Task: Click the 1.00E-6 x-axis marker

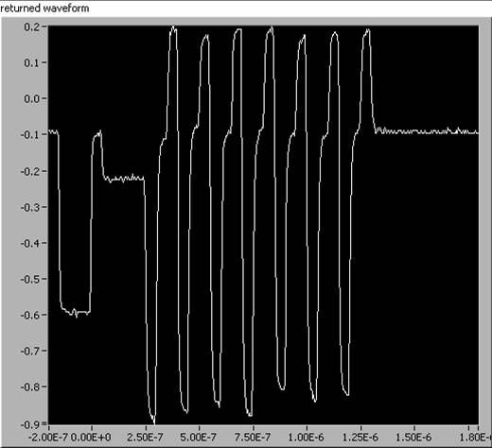Action: [306, 438]
